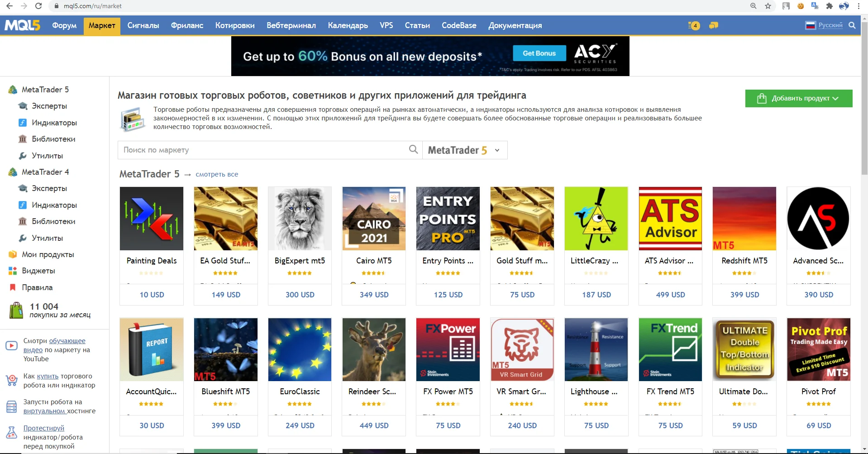Viewport: 868px width, 454px height.
Task: Open the Chrome three-dot menu
Action: (858, 6)
